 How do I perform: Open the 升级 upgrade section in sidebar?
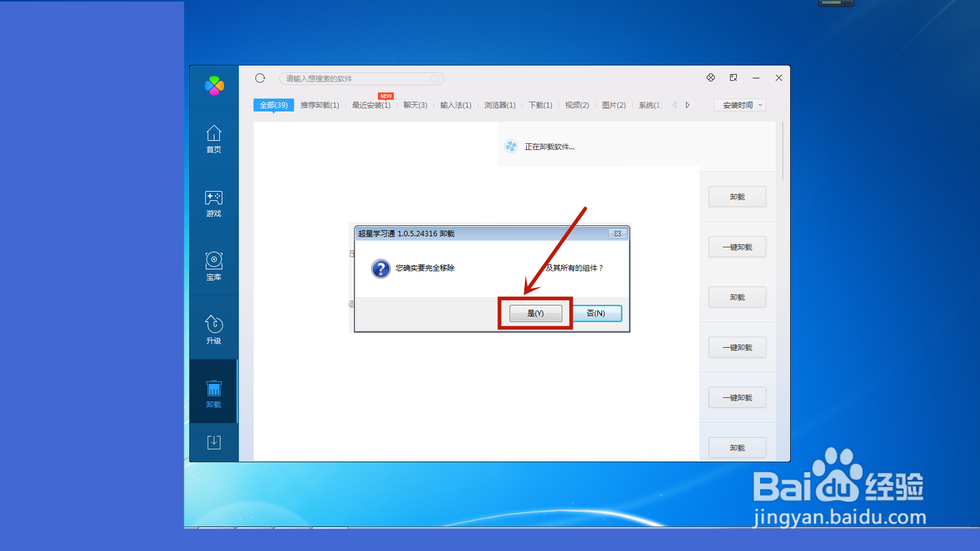coord(214,330)
